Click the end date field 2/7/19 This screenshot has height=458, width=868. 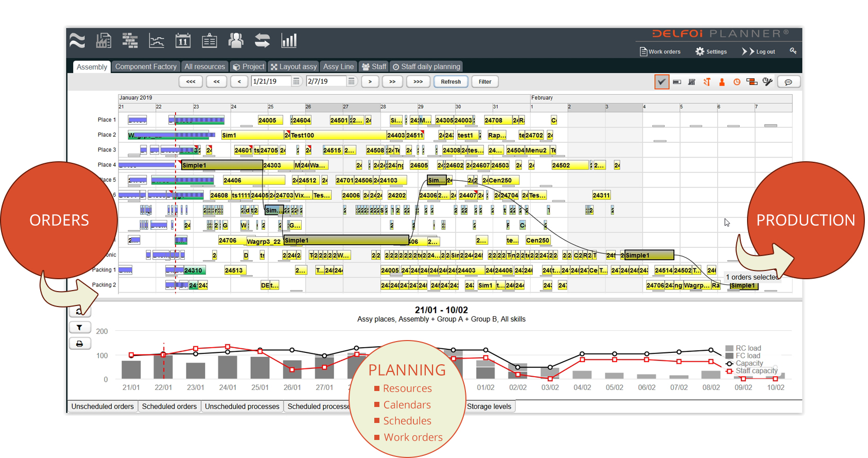326,81
